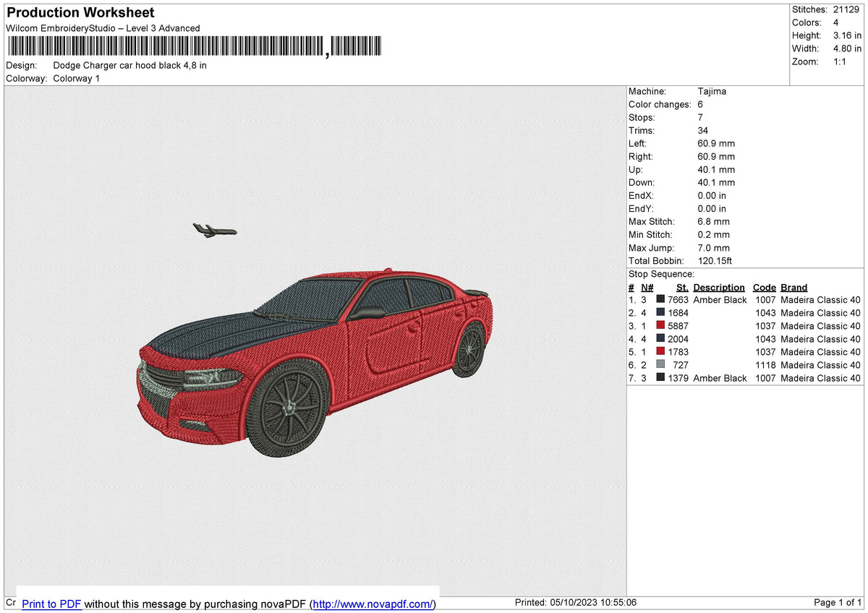Click stitch count 7663 in stop row 1

(678, 300)
